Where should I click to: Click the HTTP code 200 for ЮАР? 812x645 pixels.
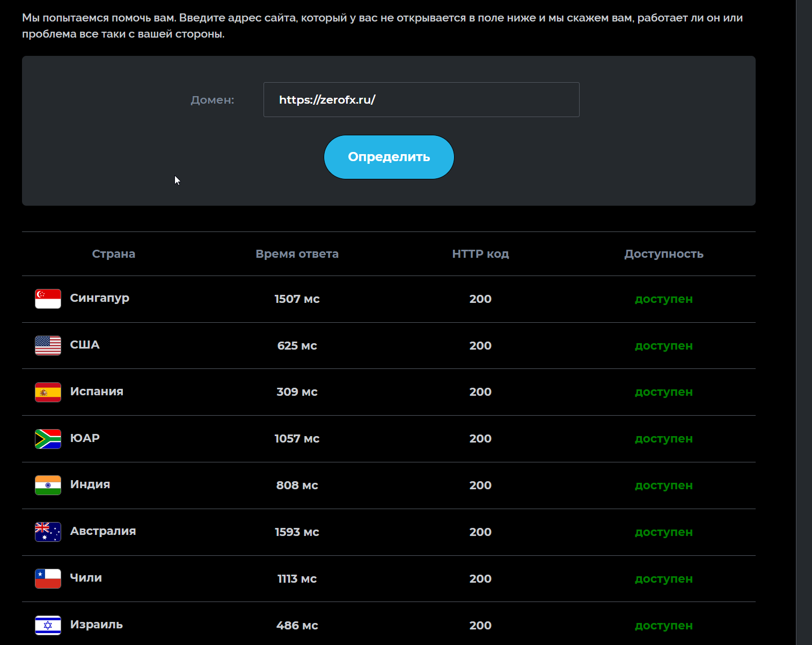point(480,439)
